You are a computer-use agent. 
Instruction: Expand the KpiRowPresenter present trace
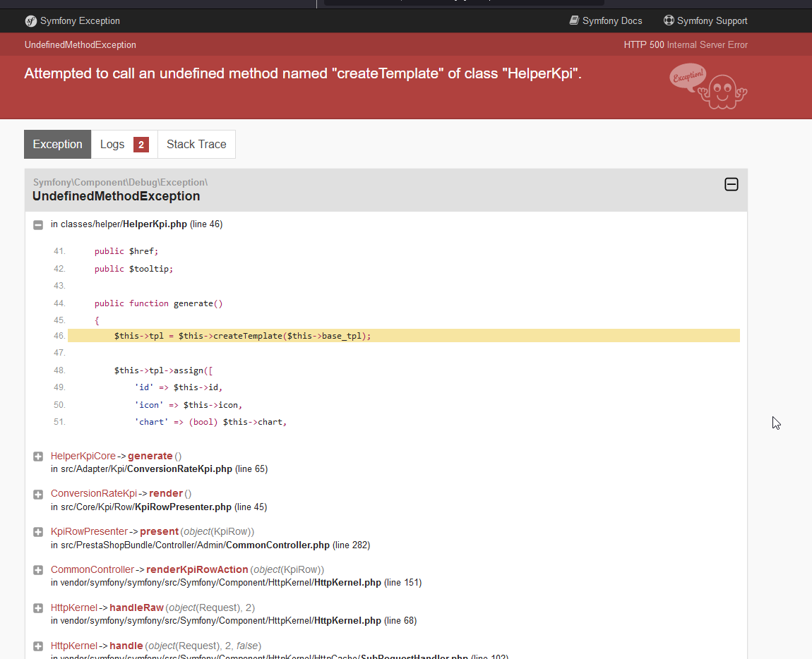coord(38,532)
